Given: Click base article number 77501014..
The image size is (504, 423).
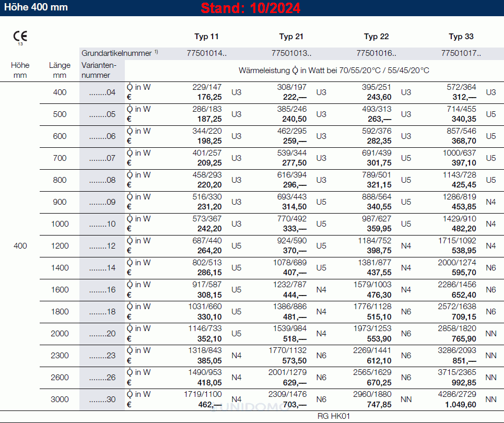Looking at the screenshot, I should [206, 53].
